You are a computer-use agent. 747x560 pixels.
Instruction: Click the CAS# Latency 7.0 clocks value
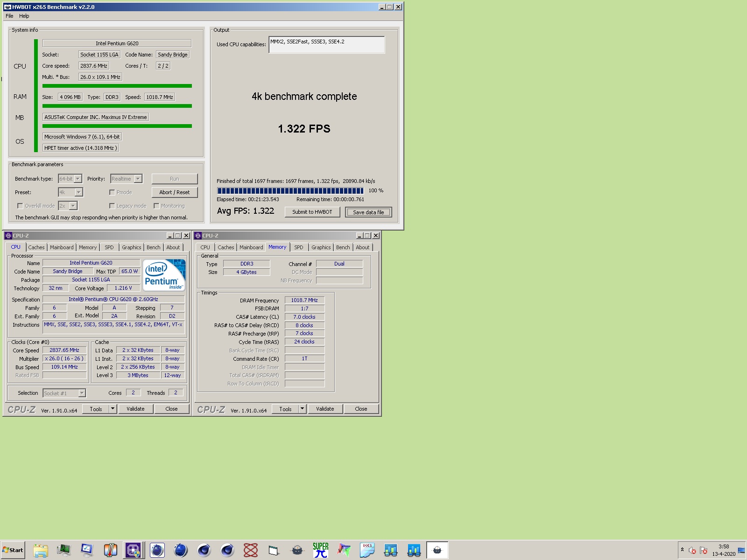point(304,317)
